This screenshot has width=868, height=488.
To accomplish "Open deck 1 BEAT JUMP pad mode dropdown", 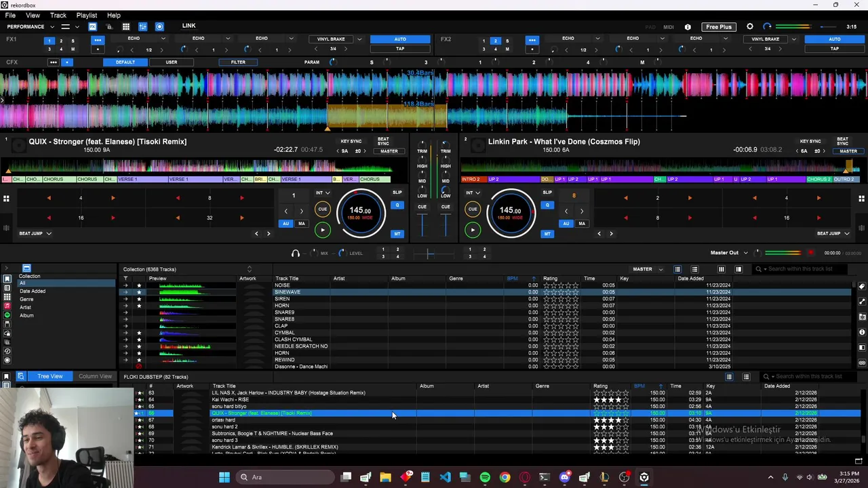I will point(35,233).
